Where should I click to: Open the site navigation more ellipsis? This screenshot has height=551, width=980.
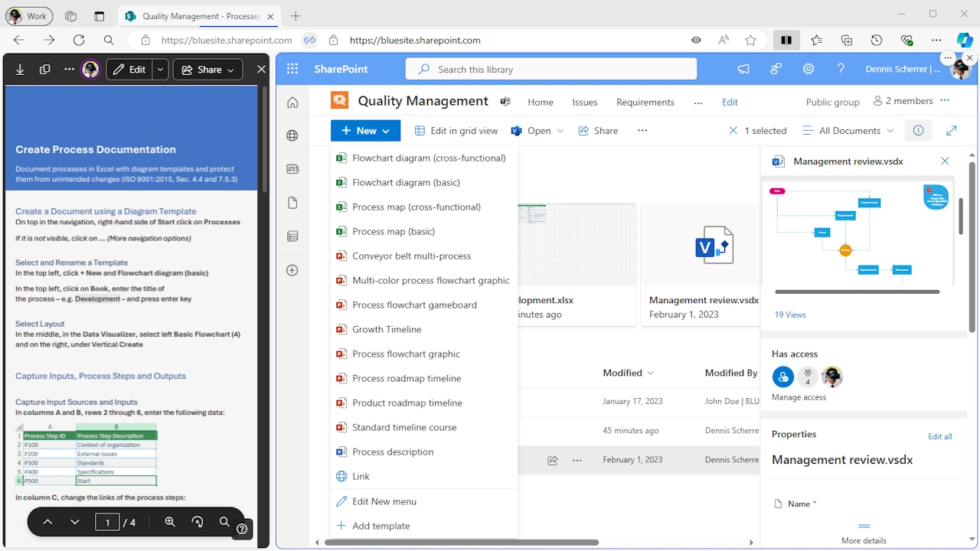697,102
